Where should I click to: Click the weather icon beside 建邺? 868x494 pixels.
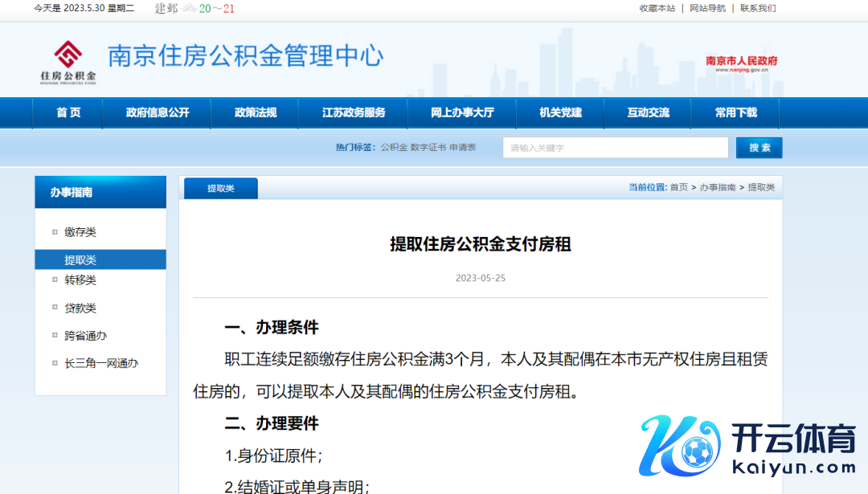(189, 8)
